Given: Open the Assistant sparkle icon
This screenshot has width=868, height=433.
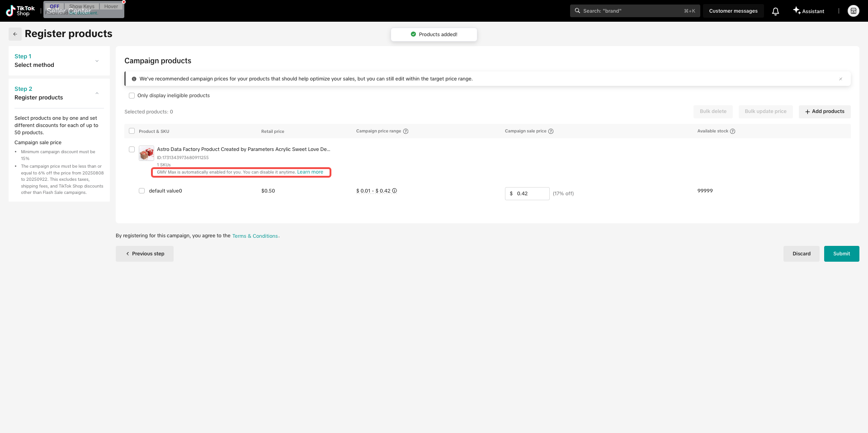Looking at the screenshot, I should [x=797, y=10].
